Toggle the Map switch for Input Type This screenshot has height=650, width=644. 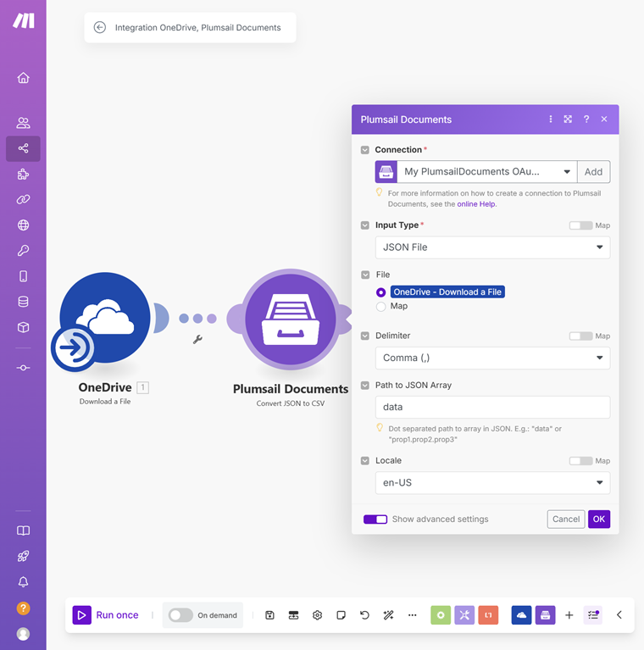[x=580, y=225]
